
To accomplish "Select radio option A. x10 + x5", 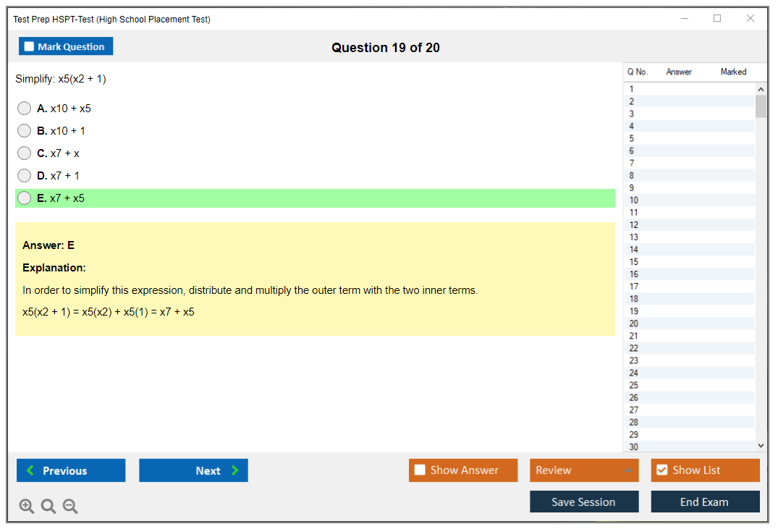I will point(25,109).
